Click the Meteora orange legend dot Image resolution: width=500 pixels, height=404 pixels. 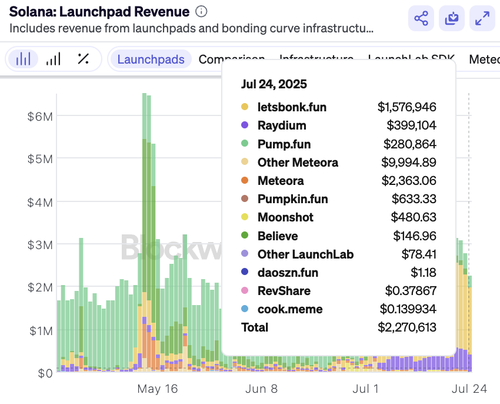pyautogui.click(x=245, y=180)
